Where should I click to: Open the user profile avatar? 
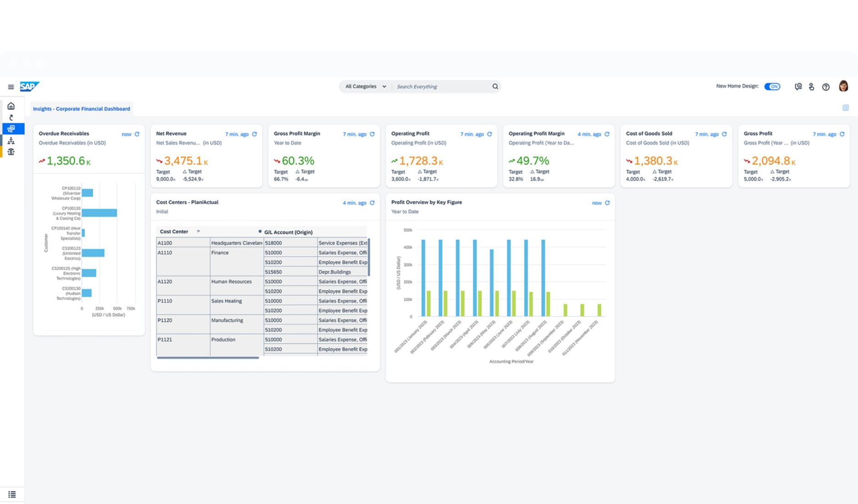click(843, 86)
